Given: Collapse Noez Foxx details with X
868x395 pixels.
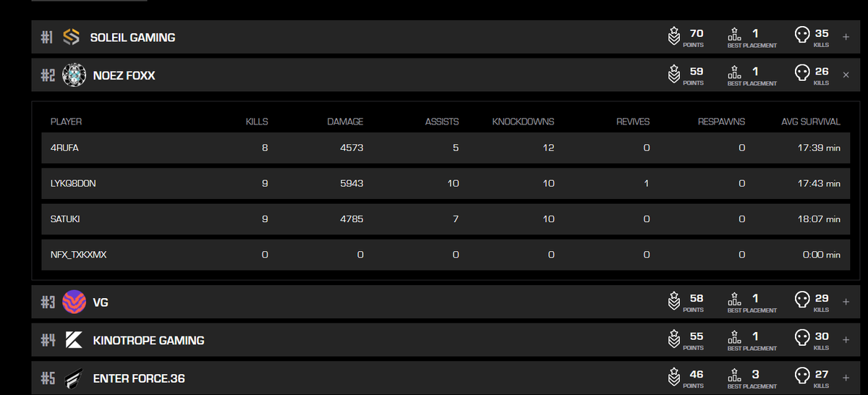Looking at the screenshot, I should pos(846,75).
